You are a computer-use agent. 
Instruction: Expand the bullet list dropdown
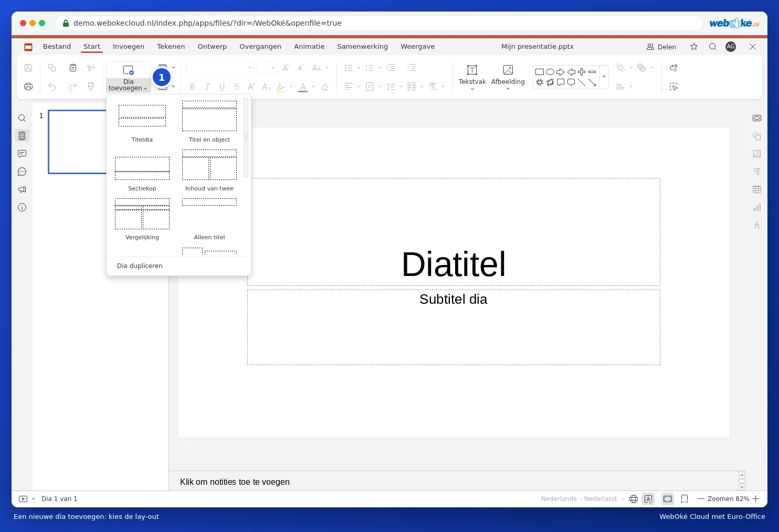click(x=359, y=68)
